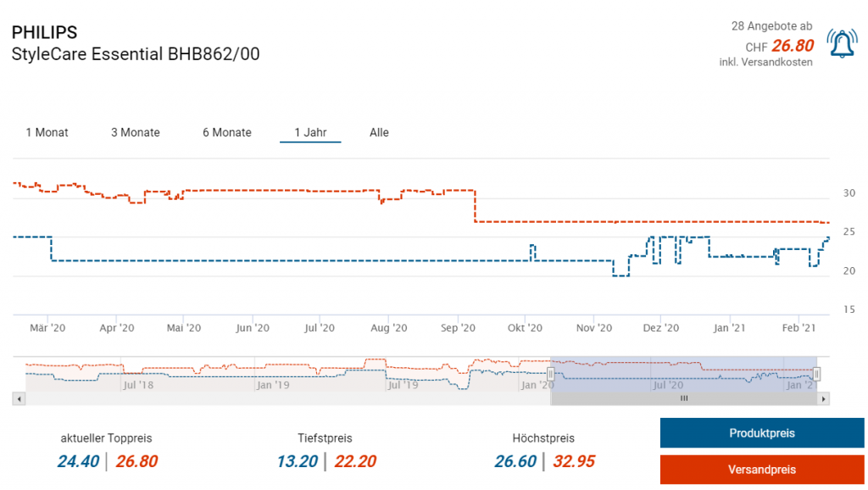This screenshot has width=868, height=490.
Task: Click the selected navigator range near Jul '20
Action: pyautogui.click(x=668, y=384)
